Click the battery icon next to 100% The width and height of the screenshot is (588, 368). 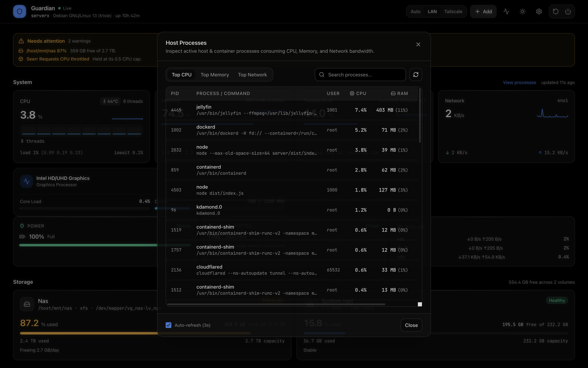pos(22,237)
